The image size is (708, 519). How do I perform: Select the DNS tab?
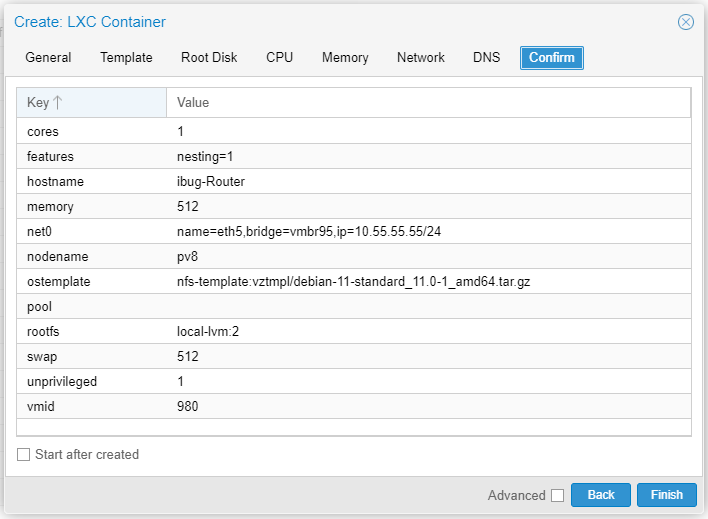487,57
